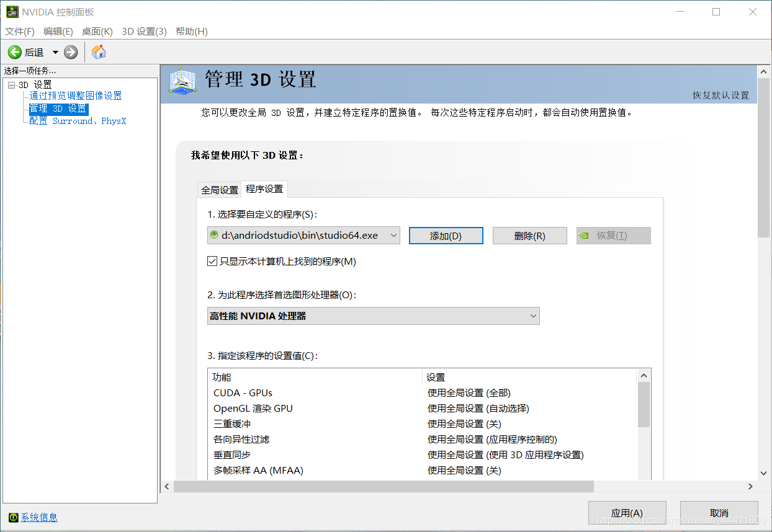This screenshot has height=532, width=772.
Task: Click the 设置 column header
Action: (x=530, y=376)
